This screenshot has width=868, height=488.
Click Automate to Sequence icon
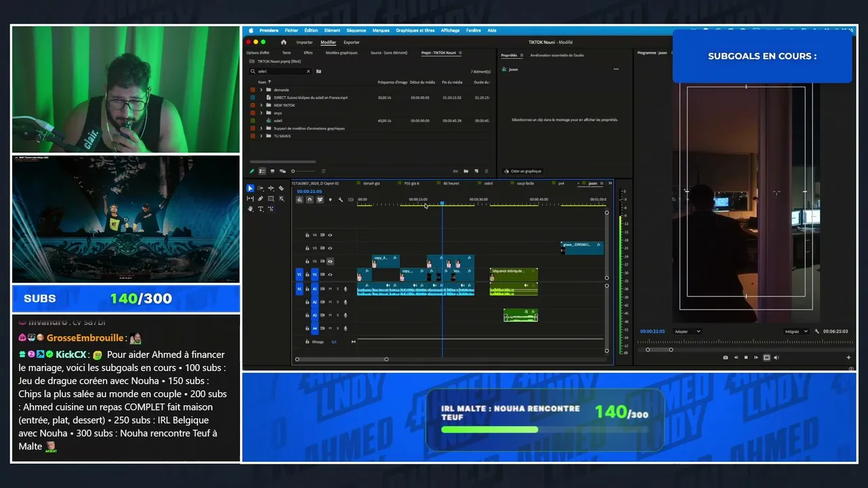pyautogui.click(x=456, y=171)
